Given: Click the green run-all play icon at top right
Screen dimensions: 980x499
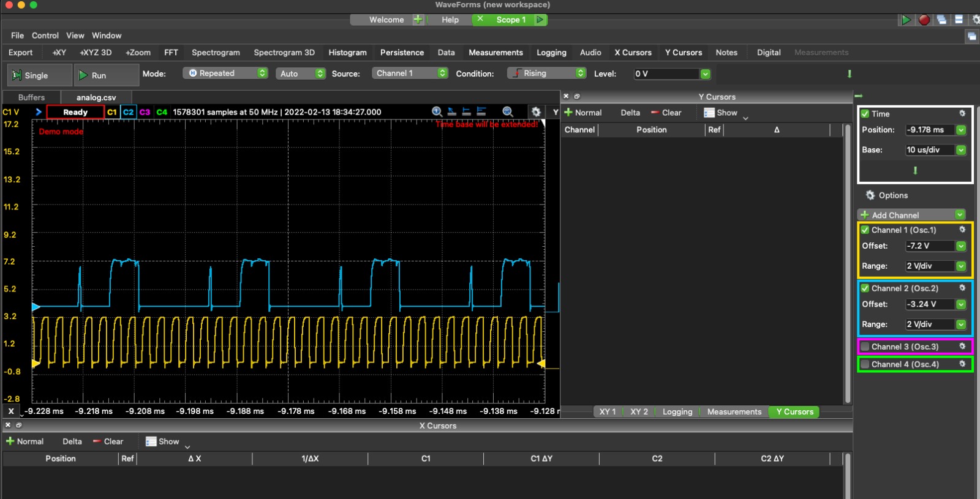Looking at the screenshot, I should pos(905,20).
